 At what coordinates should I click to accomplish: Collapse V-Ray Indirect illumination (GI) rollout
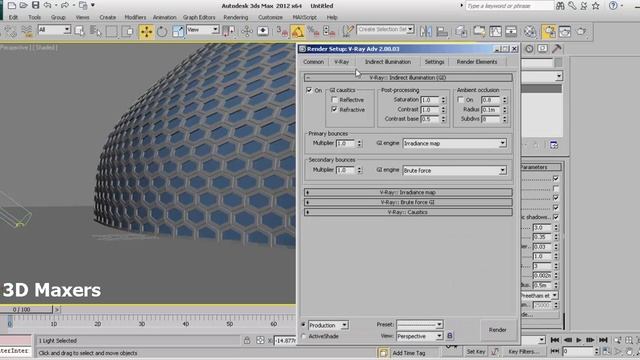(x=408, y=78)
